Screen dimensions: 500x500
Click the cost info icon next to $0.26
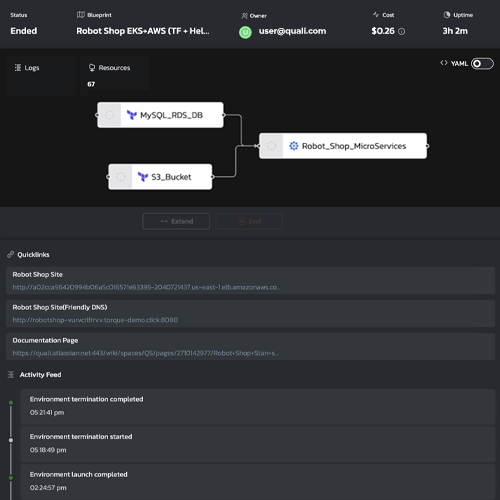point(402,32)
